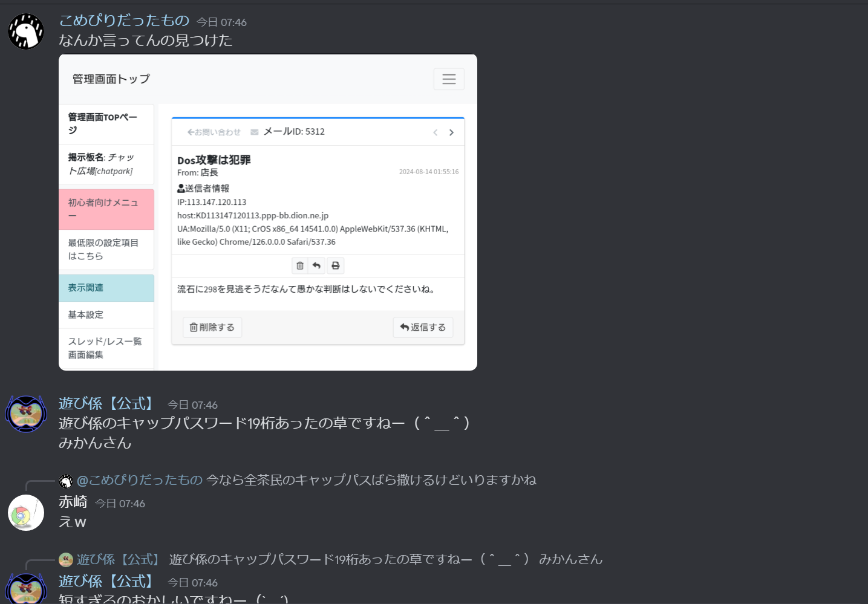This screenshot has height=604, width=868.
Task: Click small reply avatar next to @こめぴりだったもの
Action: (x=66, y=481)
